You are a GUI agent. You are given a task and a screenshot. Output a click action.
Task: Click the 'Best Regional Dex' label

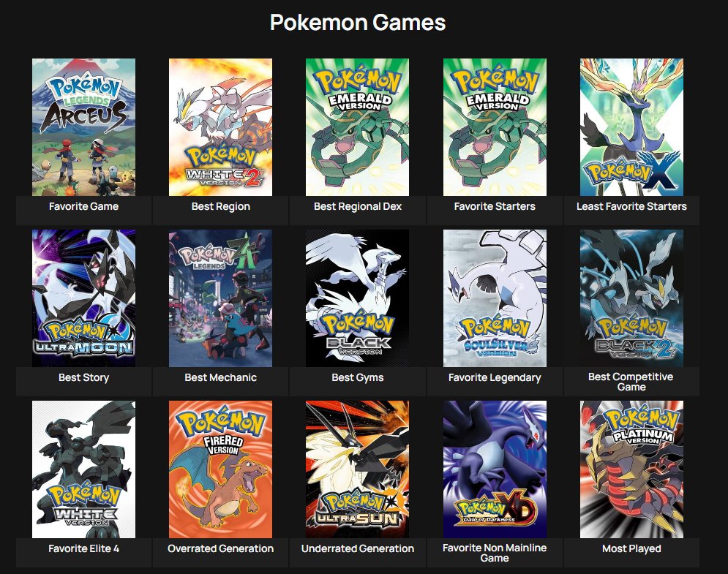pos(358,206)
